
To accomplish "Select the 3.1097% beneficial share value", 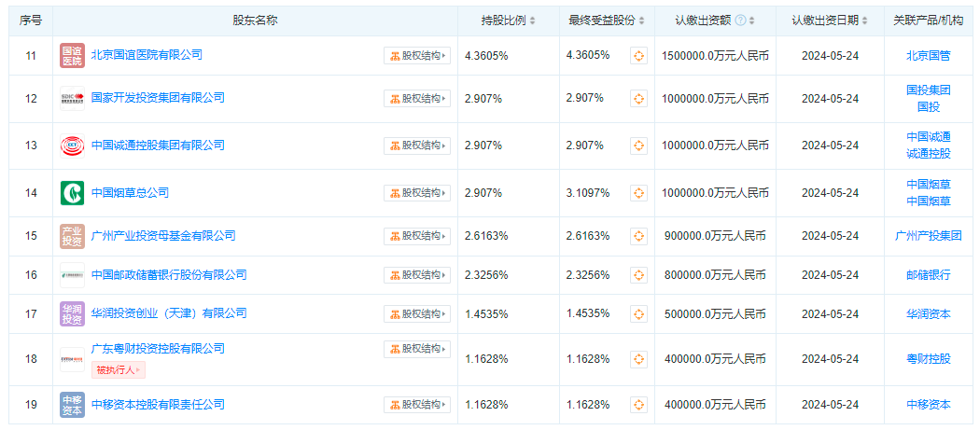I will [587, 193].
